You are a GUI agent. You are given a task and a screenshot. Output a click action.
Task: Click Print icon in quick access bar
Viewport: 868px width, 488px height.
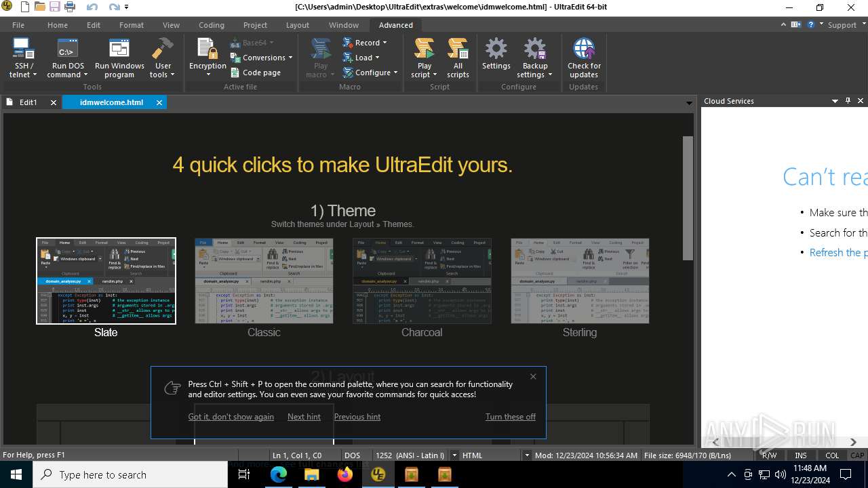[69, 7]
